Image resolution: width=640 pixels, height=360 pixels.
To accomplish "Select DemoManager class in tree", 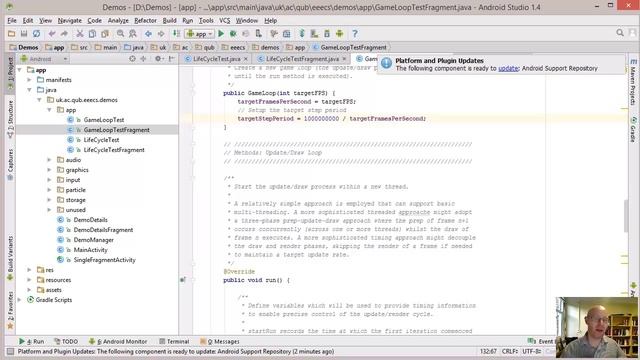I will coord(93,240).
